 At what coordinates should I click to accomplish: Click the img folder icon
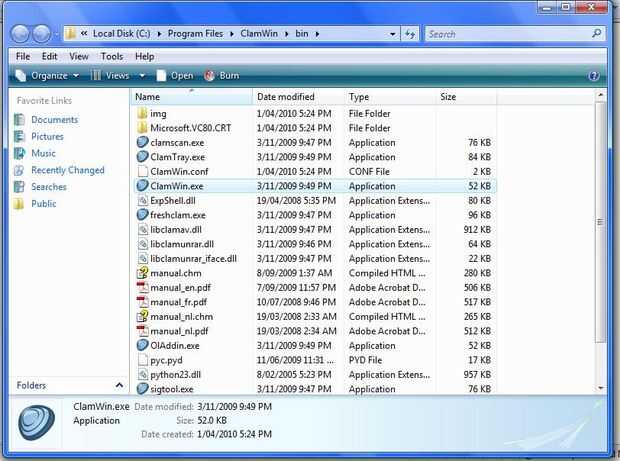(x=142, y=113)
